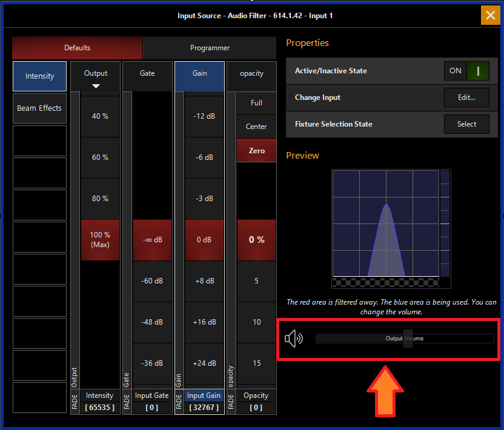Set gain to +8 dB

coord(204,281)
